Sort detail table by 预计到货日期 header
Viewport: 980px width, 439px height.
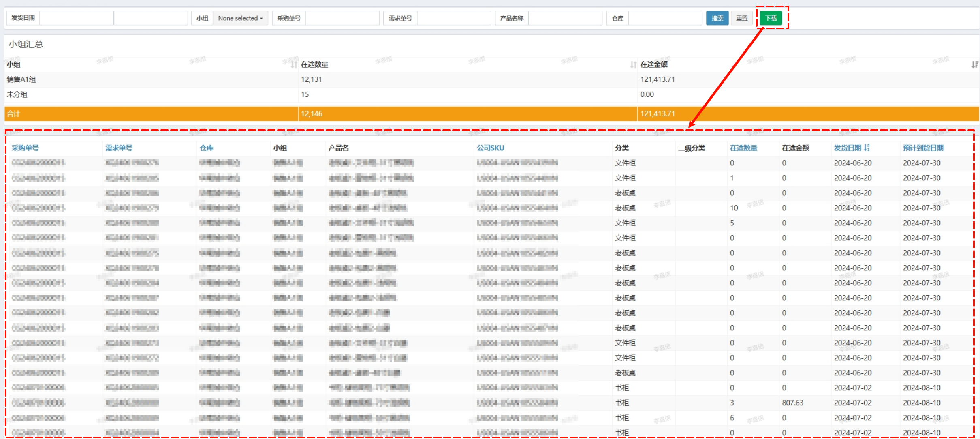pyautogui.click(x=923, y=148)
